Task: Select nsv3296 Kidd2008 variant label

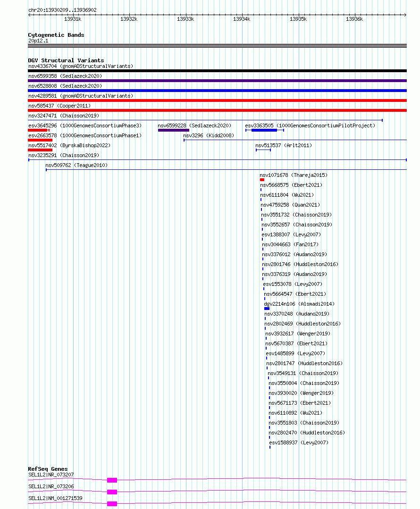Action: [209, 135]
